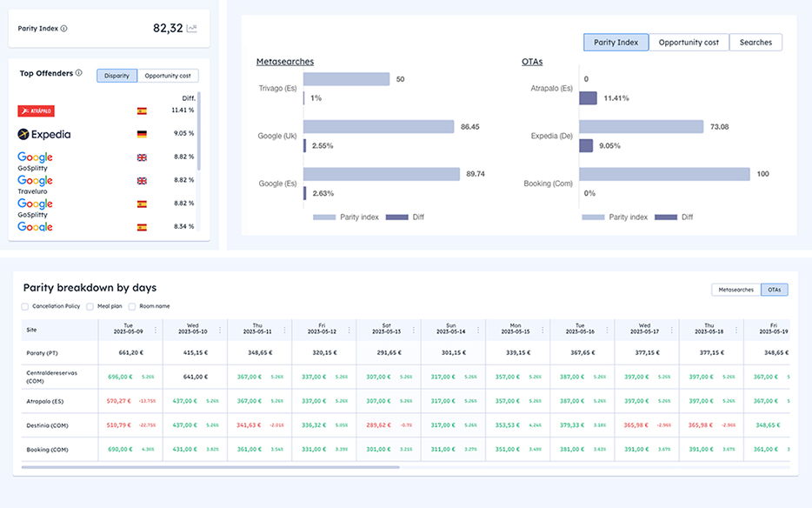Switch chart to the Opportunity cost tab
The width and height of the screenshot is (812, 508).
pyautogui.click(x=688, y=42)
